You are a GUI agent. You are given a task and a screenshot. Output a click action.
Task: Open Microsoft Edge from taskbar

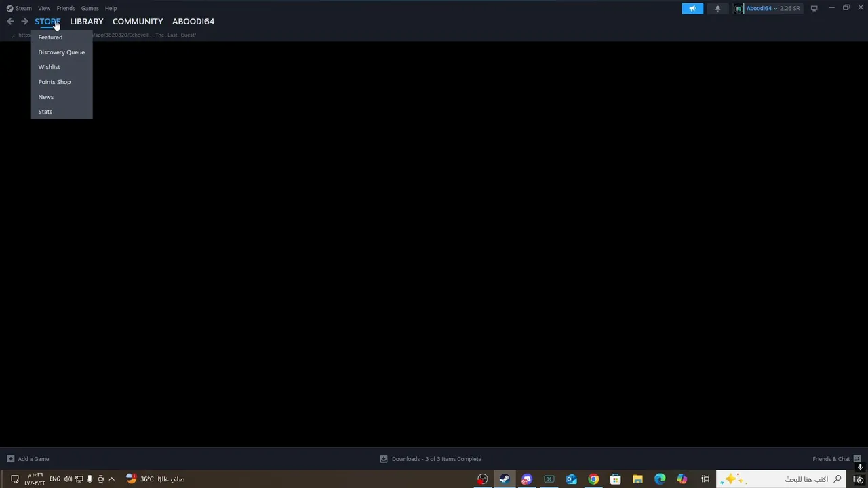660,479
